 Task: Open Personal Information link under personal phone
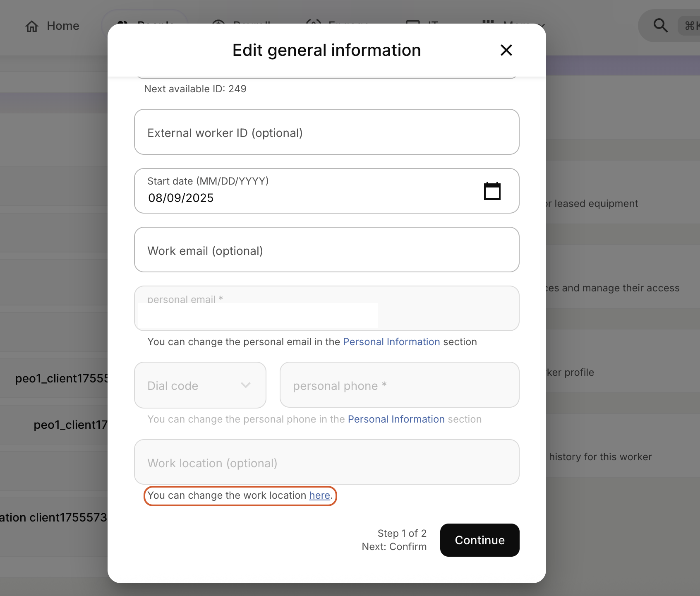tap(396, 419)
